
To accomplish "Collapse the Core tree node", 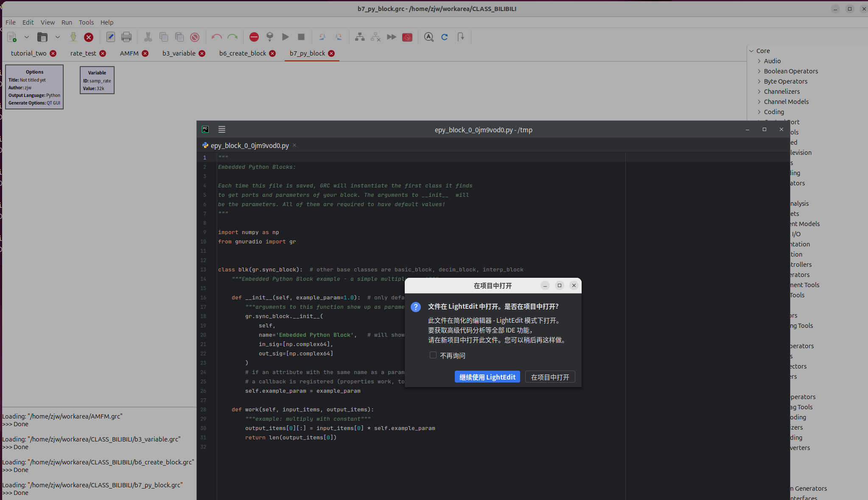I will 752,51.
